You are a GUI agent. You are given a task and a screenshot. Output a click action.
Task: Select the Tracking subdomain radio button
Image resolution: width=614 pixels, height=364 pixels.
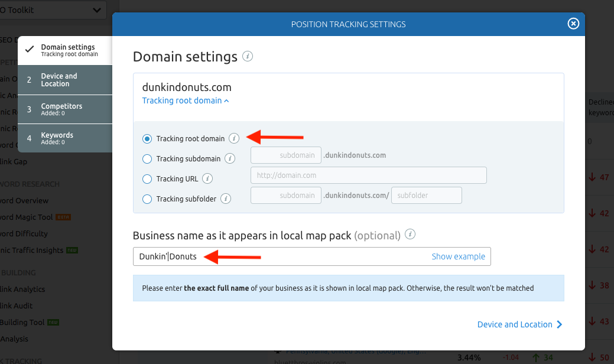pyautogui.click(x=147, y=158)
